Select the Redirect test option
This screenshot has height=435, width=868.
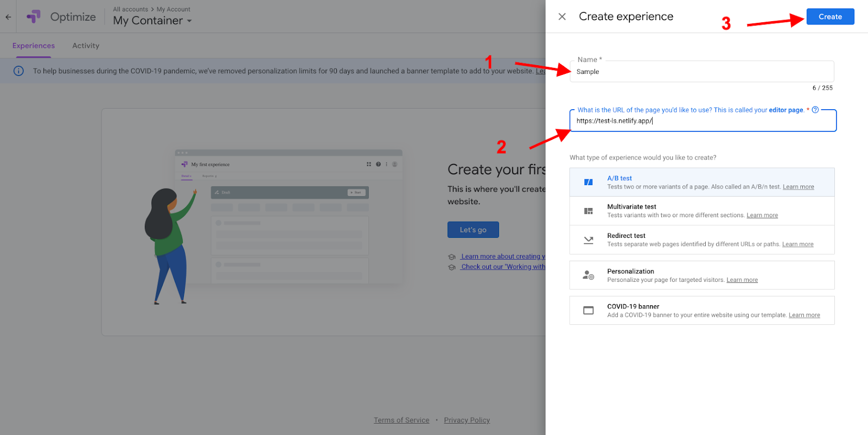(702, 239)
